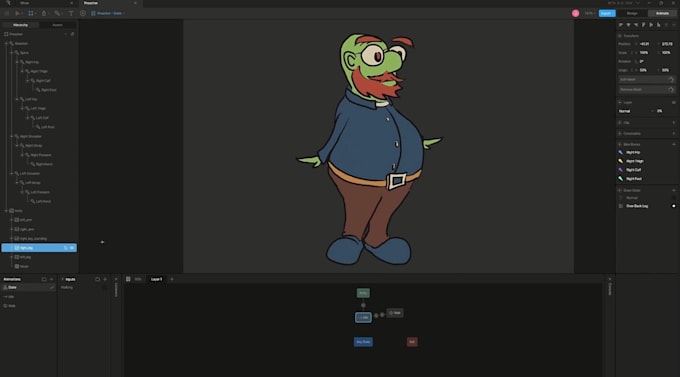Click the Rotation value field

click(641, 62)
